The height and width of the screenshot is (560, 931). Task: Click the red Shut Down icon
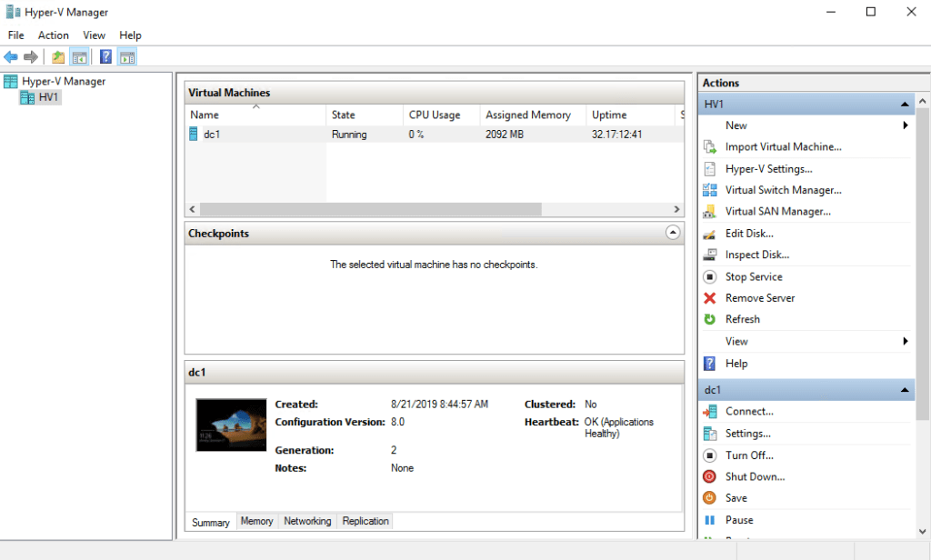click(710, 476)
